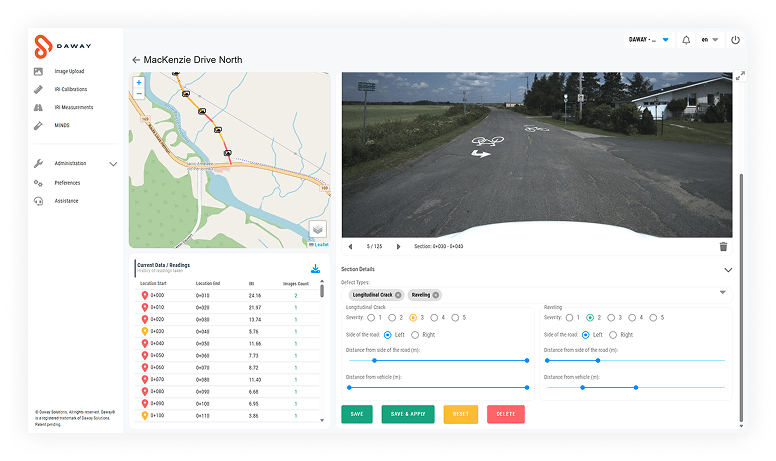Select Right side for Longitudinal Crack

pyautogui.click(x=415, y=335)
